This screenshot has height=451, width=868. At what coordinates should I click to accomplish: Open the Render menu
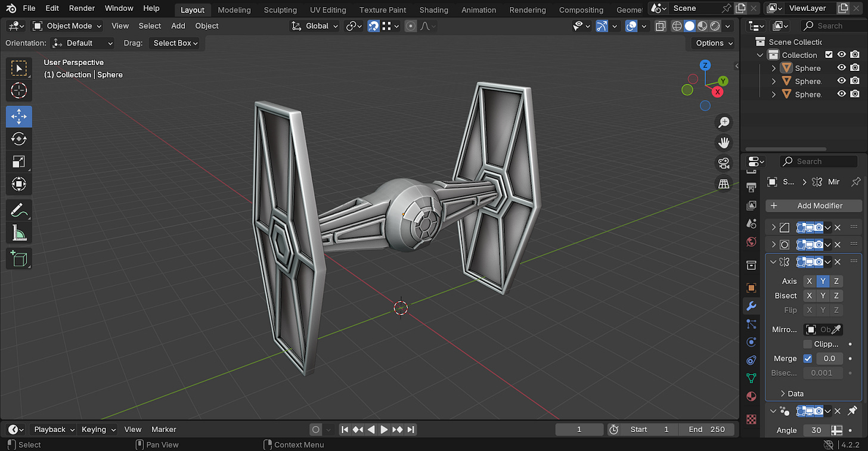(x=82, y=8)
